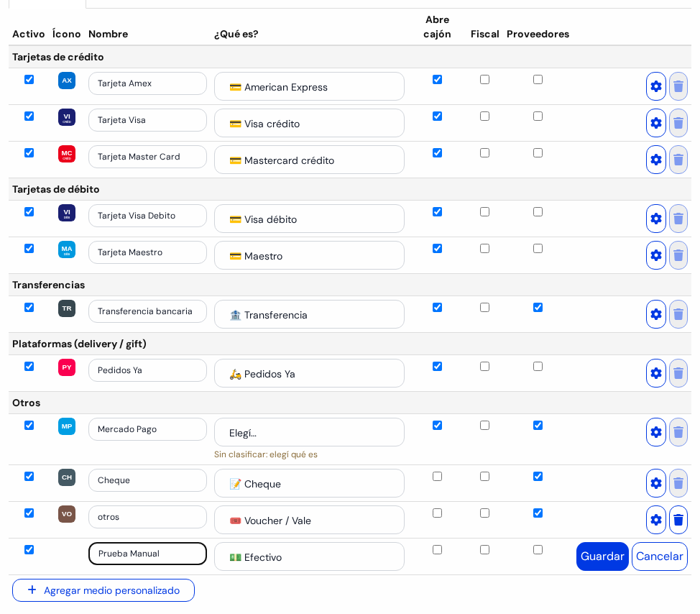Click the TR transfer icon badge
This screenshot has height=614, width=700.
pyautogui.click(x=67, y=308)
